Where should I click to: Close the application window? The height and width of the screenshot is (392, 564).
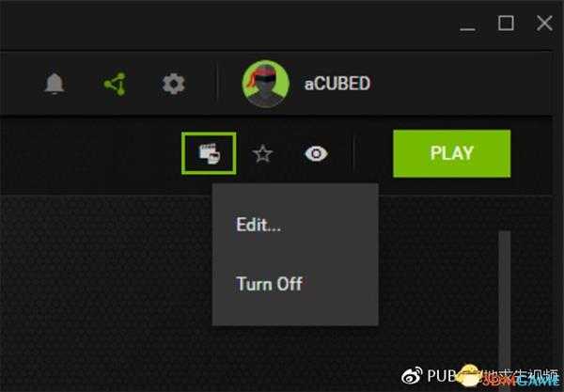[x=544, y=24]
